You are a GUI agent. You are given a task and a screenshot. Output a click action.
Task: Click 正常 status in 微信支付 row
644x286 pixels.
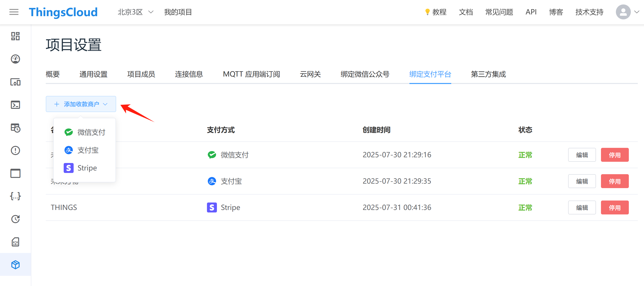point(525,155)
